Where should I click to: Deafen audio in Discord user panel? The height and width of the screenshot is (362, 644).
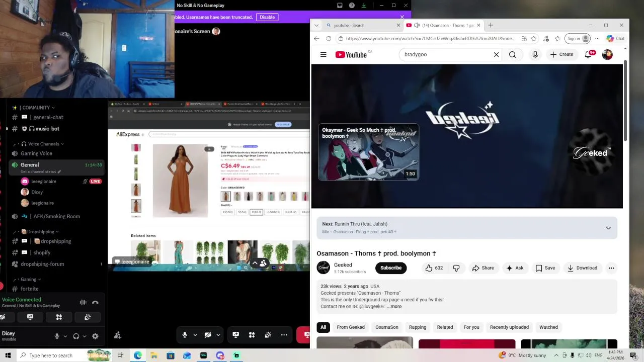tap(76, 336)
